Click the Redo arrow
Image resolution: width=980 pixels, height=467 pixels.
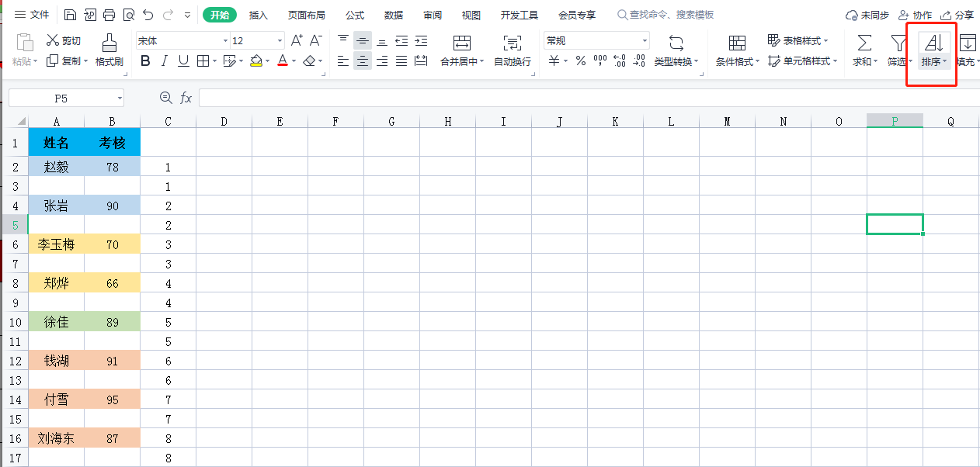coord(169,15)
